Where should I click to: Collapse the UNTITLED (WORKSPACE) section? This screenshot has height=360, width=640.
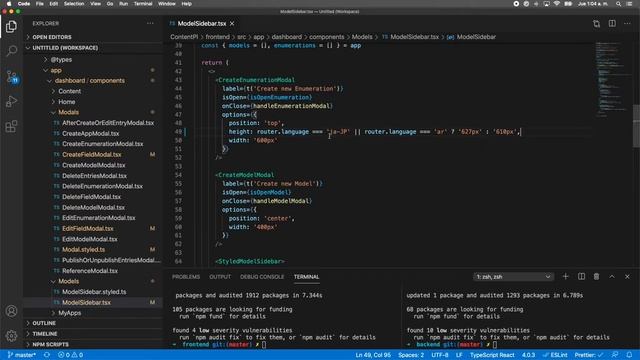pos(65,48)
